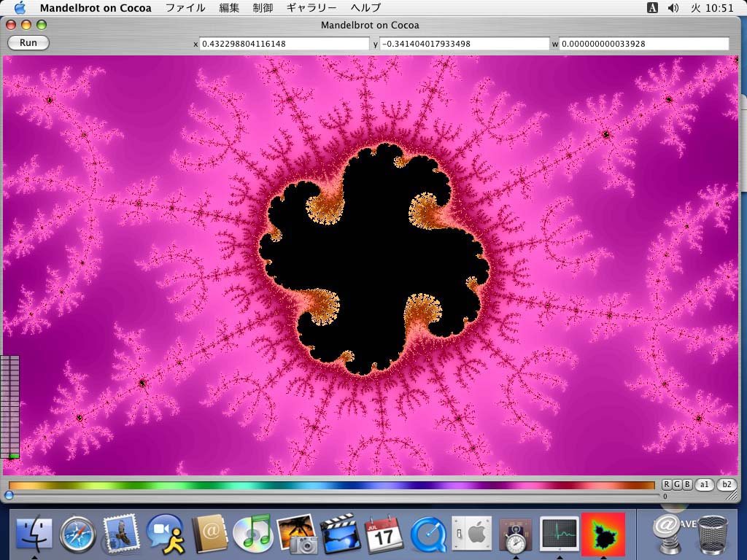
Task: Toggle the R color channel button
Action: [x=667, y=484]
